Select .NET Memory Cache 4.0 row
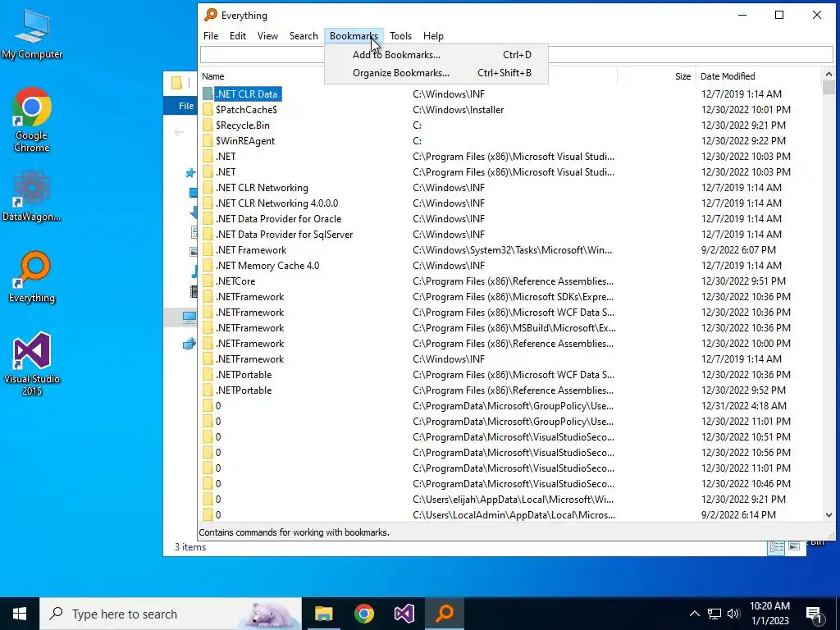Viewport: 840px width, 630px height. coord(511,266)
